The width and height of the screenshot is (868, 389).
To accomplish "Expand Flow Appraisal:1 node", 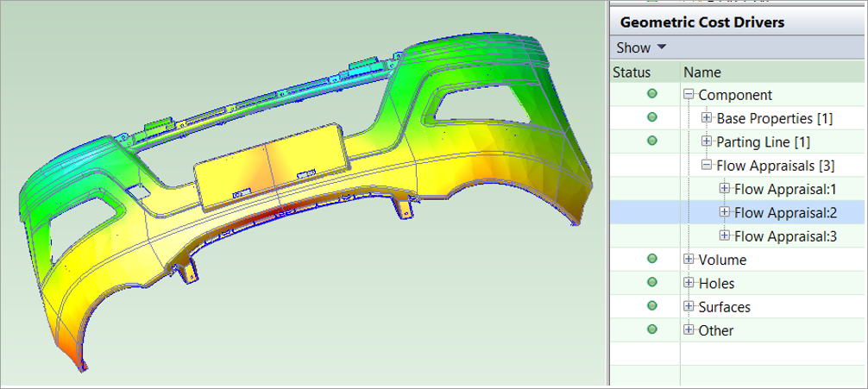I will click(x=724, y=189).
